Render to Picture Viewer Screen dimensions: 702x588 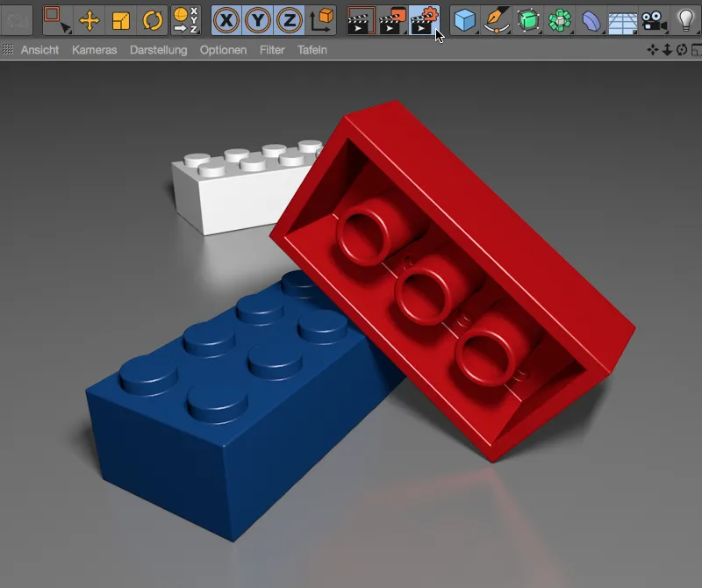click(x=392, y=20)
